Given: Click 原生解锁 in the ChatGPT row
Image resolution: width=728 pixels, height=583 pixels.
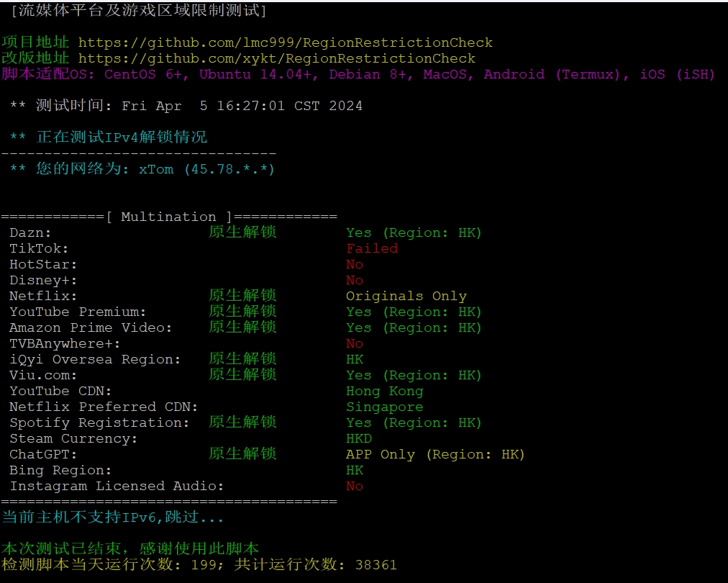Looking at the screenshot, I should (242, 454).
